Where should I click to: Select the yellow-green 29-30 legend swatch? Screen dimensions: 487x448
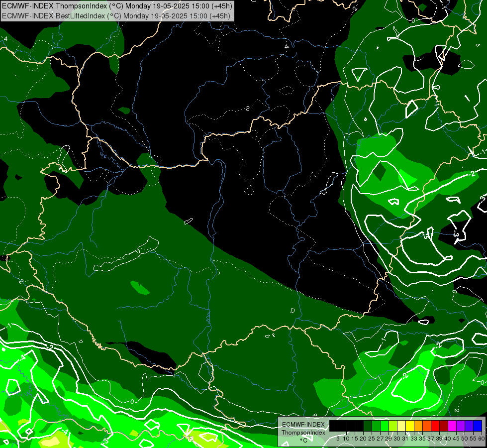(x=393, y=426)
